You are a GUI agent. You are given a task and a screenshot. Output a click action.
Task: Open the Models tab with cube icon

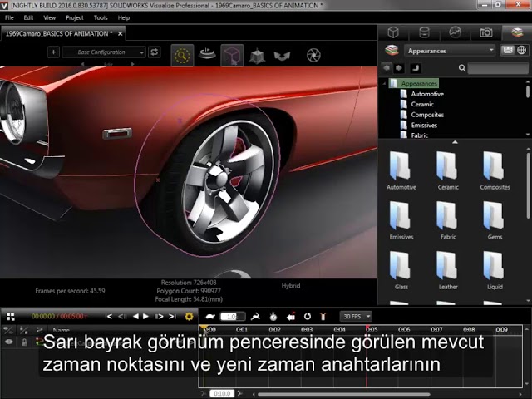pyautogui.click(x=393, y=32)
